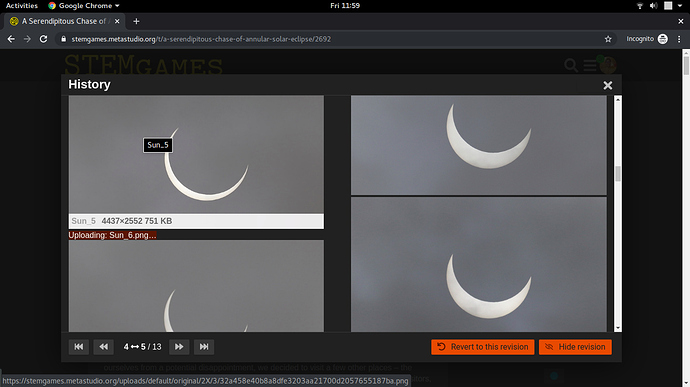Image resolution: width=690 pixels, height=387 pixels.
Task: Click the network status icon
Action: [640, 6]
